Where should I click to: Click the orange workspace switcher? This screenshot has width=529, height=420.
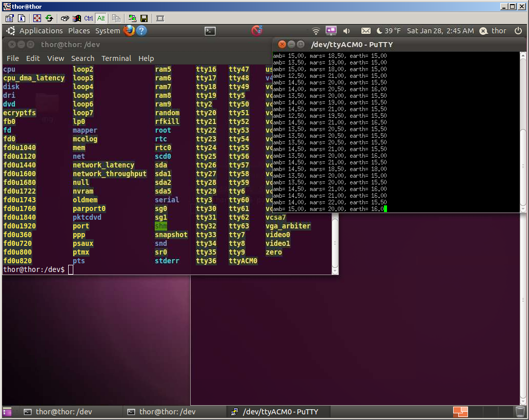[460, 412]
